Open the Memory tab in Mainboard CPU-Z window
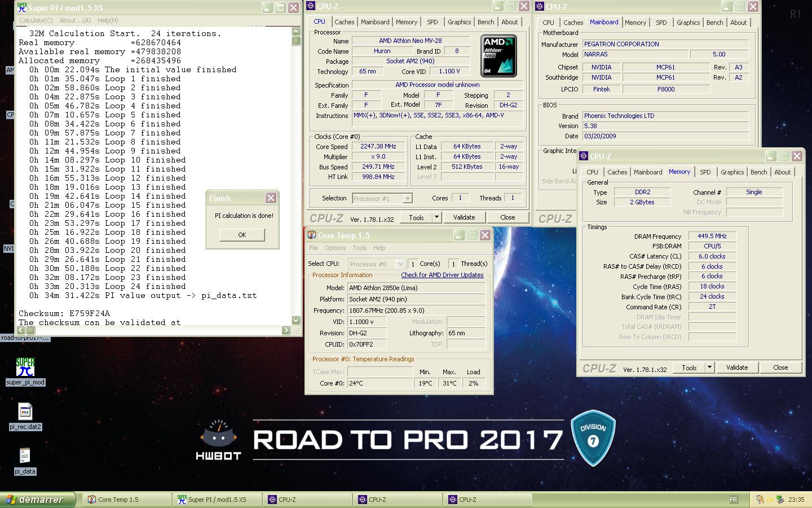This screenshot has width=812, height=508. click(x=636, y=23)
